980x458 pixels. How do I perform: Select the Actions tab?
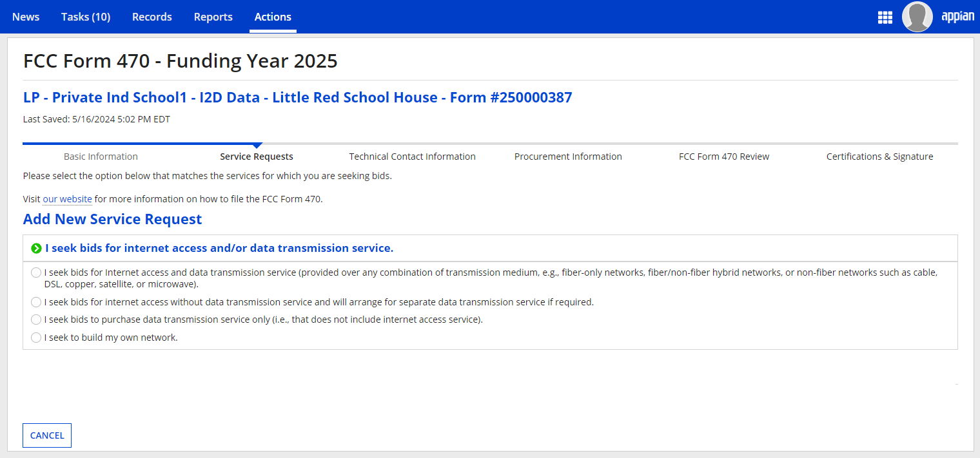273,17
